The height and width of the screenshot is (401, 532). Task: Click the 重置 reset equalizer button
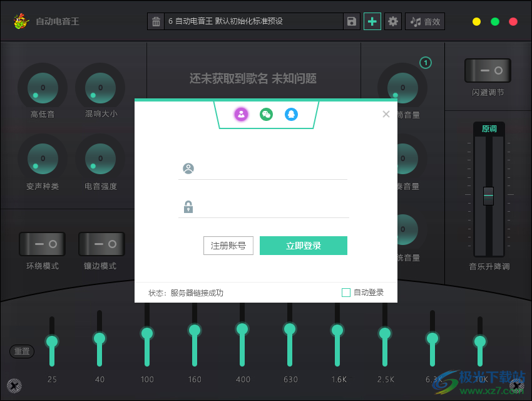click(x=21, y=352)
